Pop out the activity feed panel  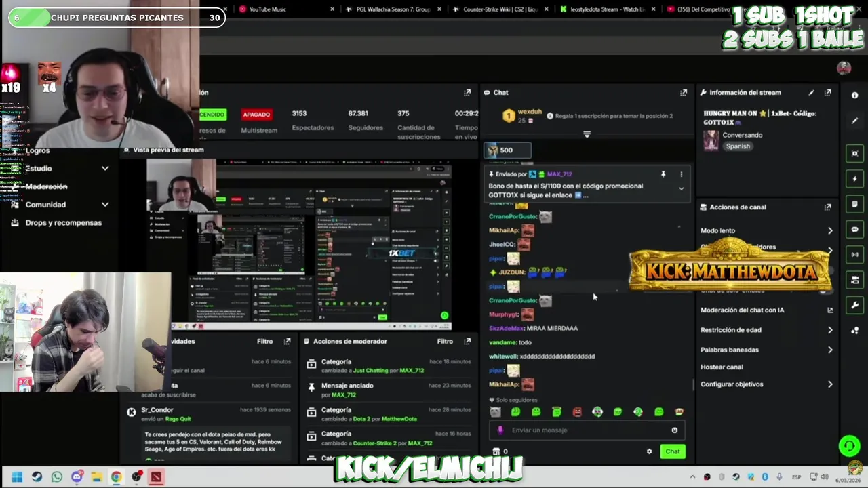pos(288,342)
